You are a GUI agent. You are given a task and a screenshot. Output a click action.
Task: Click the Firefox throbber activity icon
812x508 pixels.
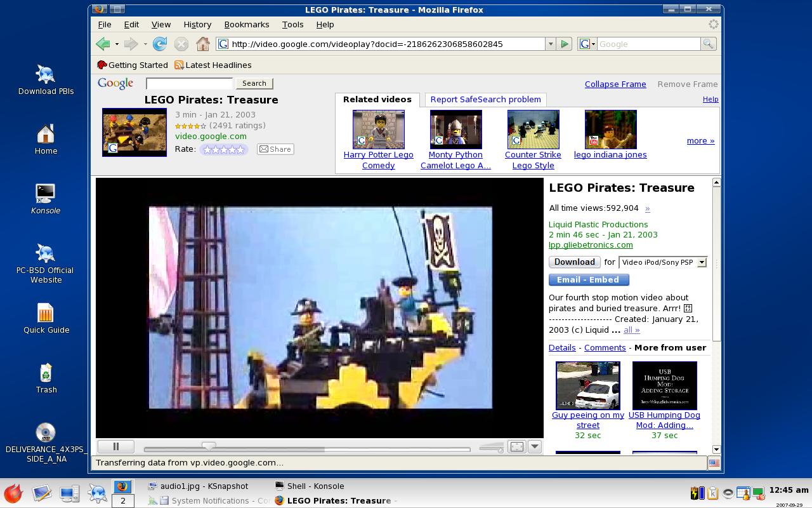click(x=714, y=24)
